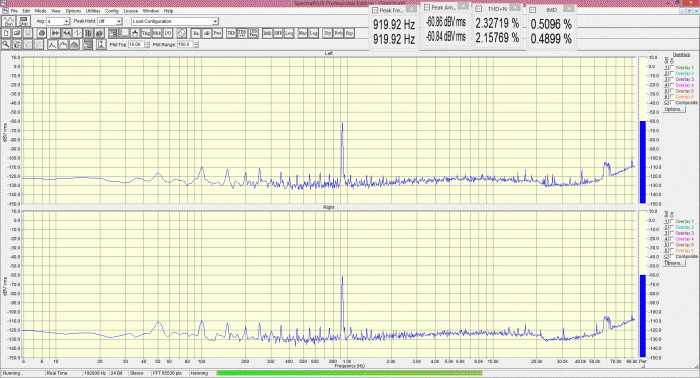Enable Overlay 3 checkbox in Left plot
This screenshot has height=378, width=700.
tap(672, 79)
